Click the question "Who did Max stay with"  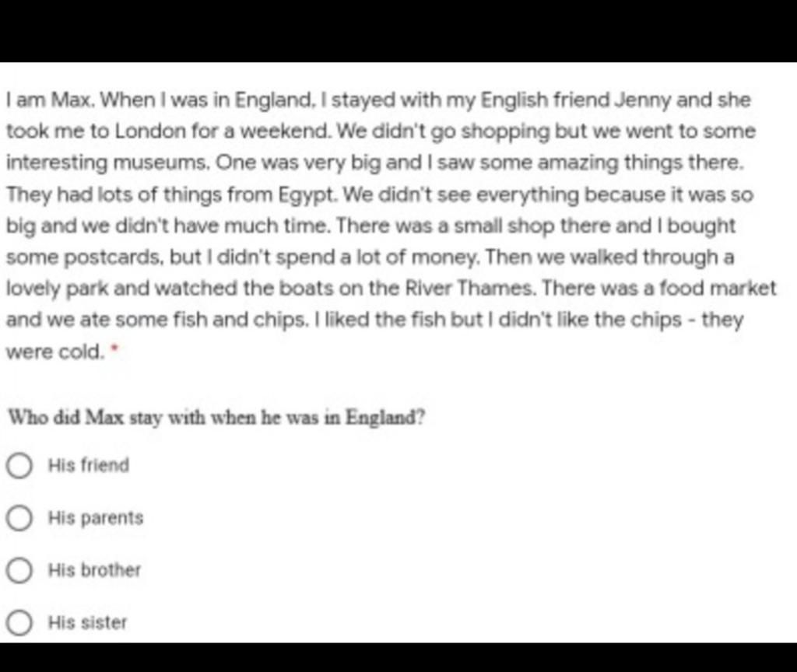(216, 418)
